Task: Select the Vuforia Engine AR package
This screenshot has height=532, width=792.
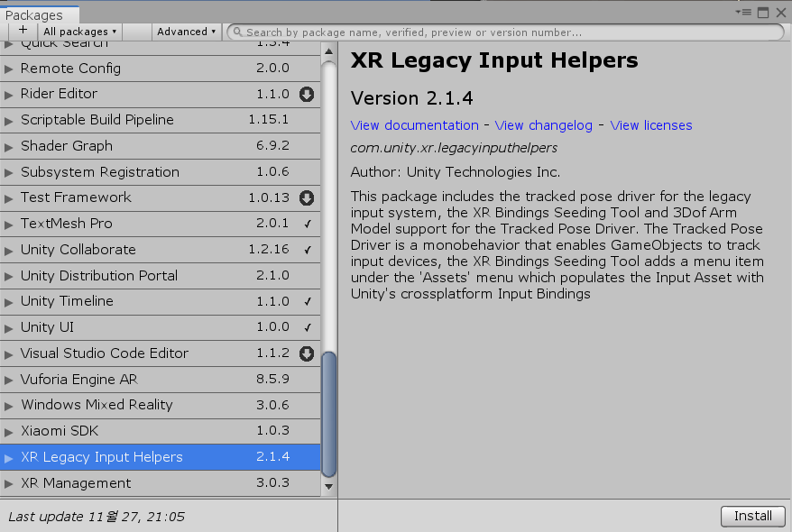Action: (x=161, y=380)
